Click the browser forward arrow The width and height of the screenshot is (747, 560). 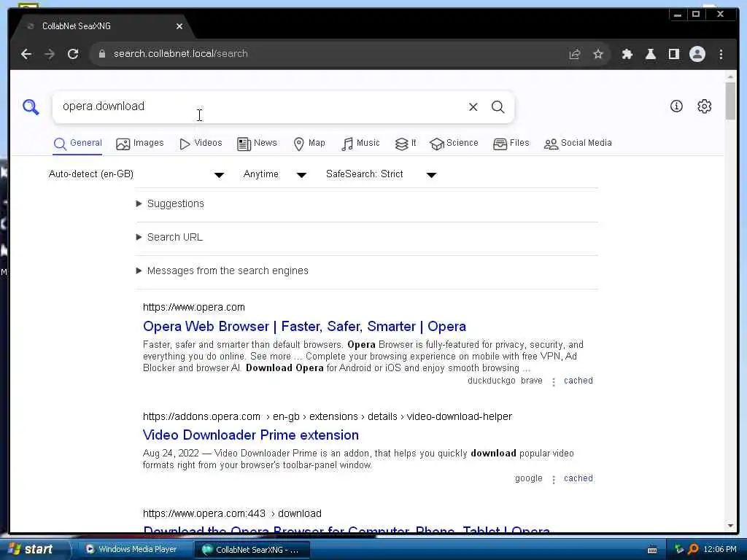tap(50, 54)
